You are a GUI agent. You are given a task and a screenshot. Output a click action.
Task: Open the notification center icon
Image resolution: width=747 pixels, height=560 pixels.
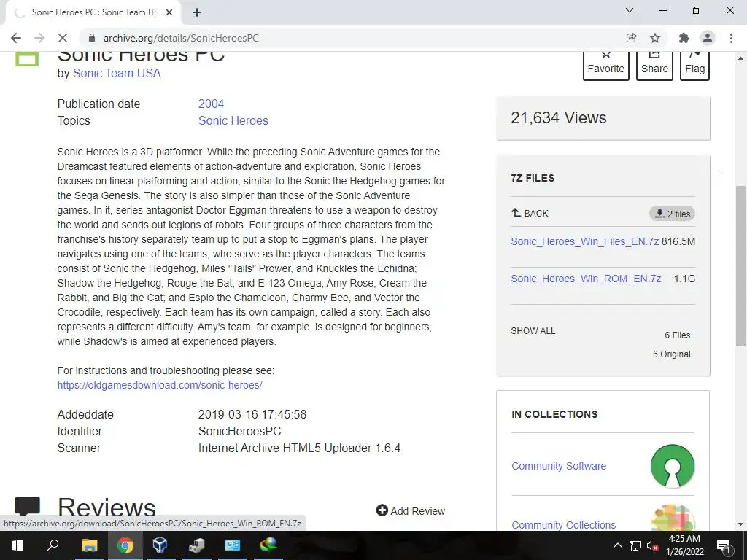[x=724, y=545]
